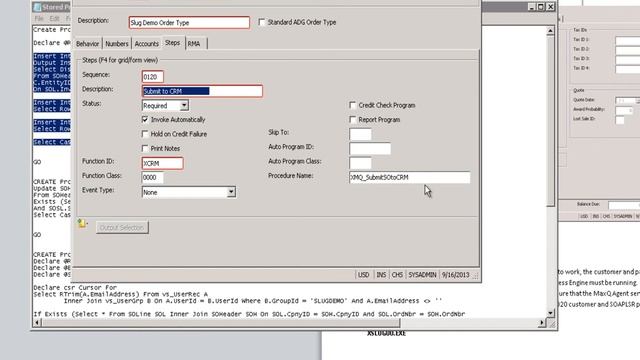
Task: Switch to the Accounts tab
Action: [x=147, y=44]
